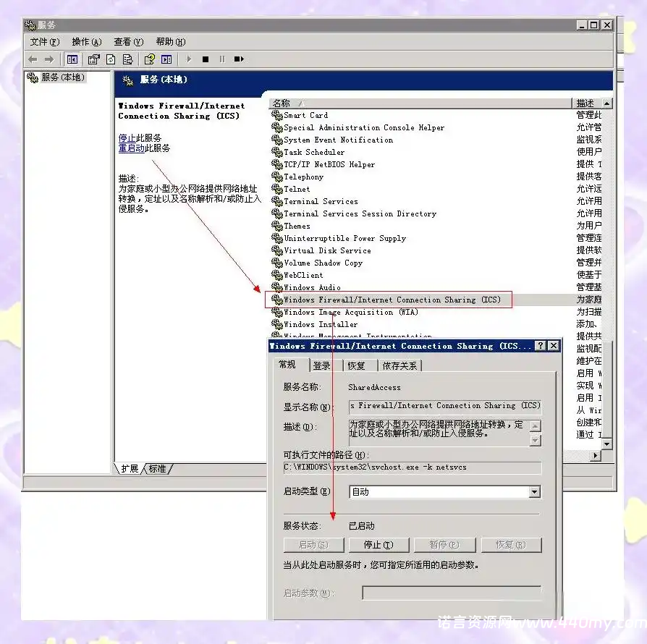Close the ICS properties dialog

pos(554,346)
